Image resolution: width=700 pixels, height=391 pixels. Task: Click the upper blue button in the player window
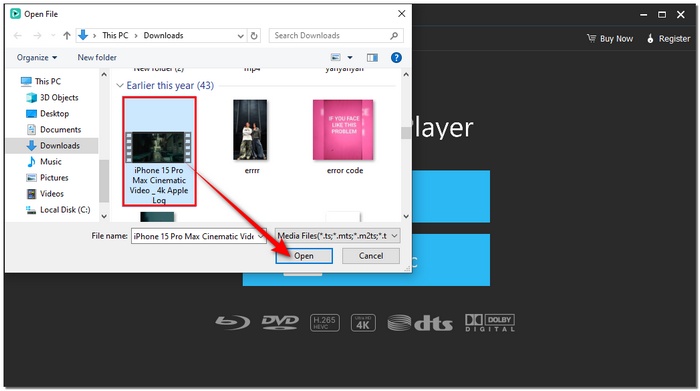[451, 196]
